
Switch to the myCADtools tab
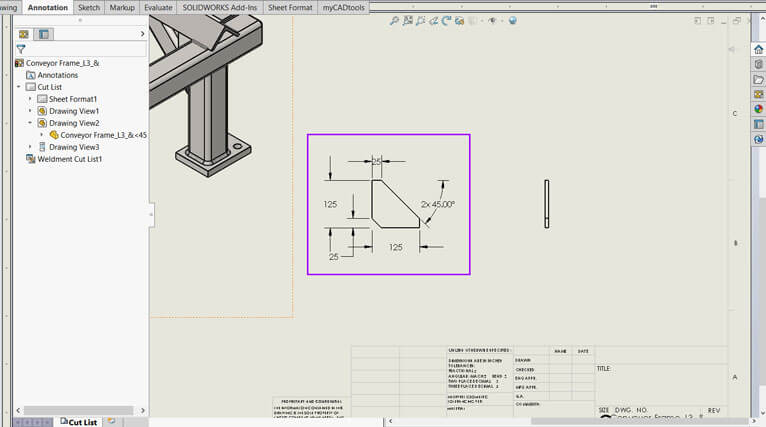coord(344,7)
